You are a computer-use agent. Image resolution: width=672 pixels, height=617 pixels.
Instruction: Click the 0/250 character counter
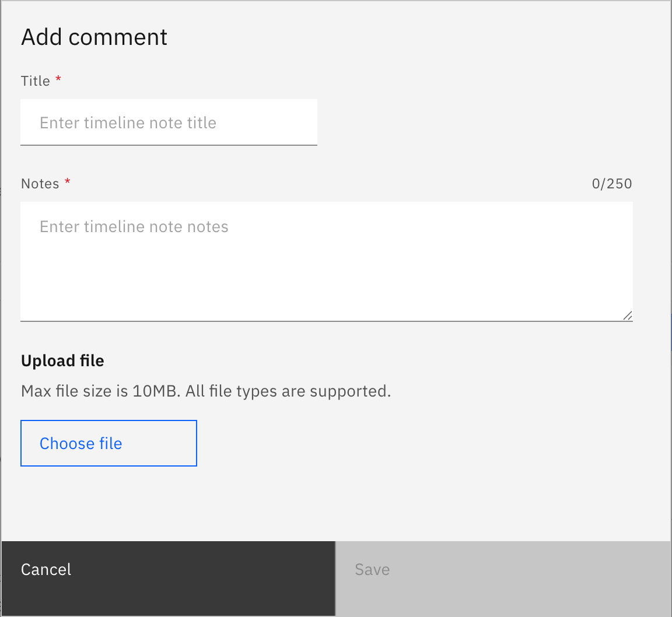click(x=611, y=184)
